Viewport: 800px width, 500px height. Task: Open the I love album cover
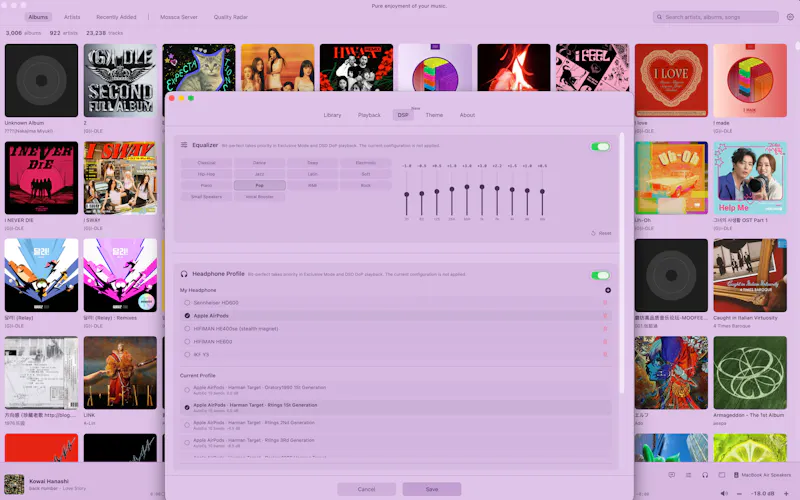(x=671, y=80)
